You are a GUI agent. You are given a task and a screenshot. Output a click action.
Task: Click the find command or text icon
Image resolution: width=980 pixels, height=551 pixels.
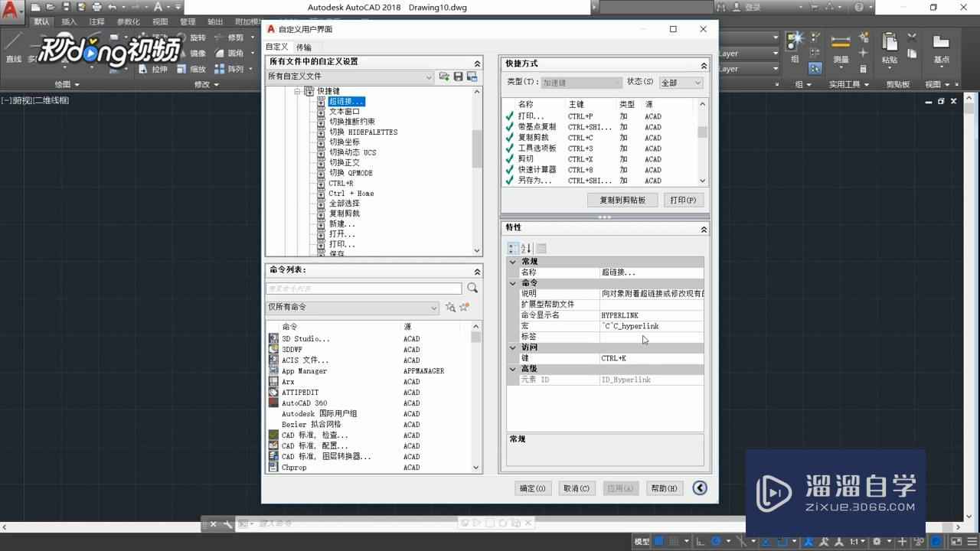450,307
